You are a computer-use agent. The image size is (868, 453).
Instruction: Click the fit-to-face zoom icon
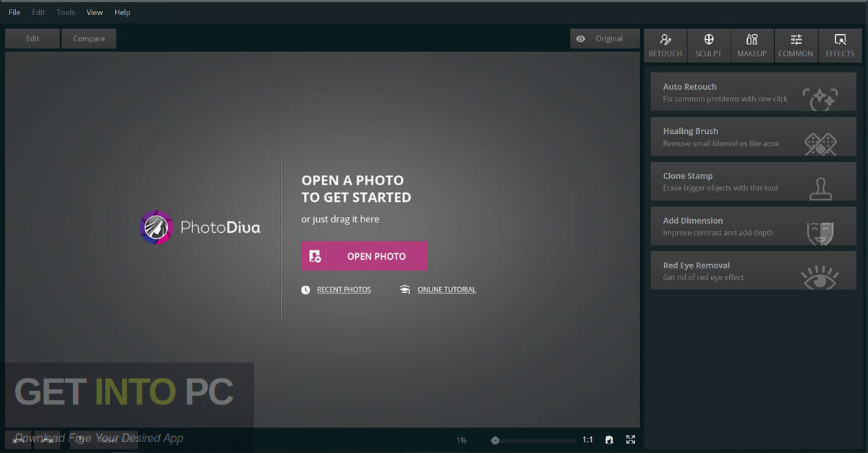point(609,440)
